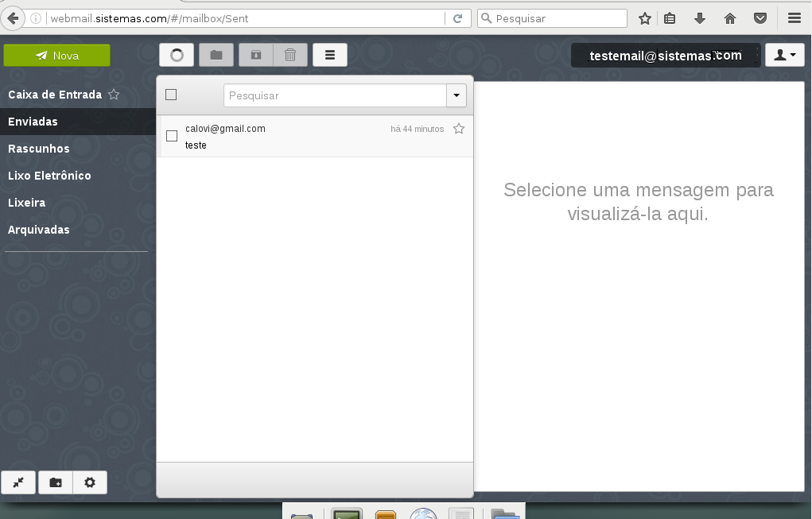Open the move-to-folder icon

(x=216, y=55)
